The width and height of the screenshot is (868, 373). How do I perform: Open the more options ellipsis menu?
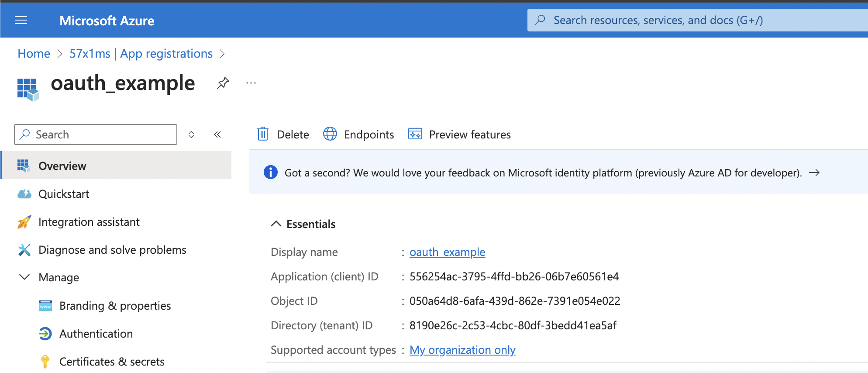pyautogui.click(x=251, y=83)
